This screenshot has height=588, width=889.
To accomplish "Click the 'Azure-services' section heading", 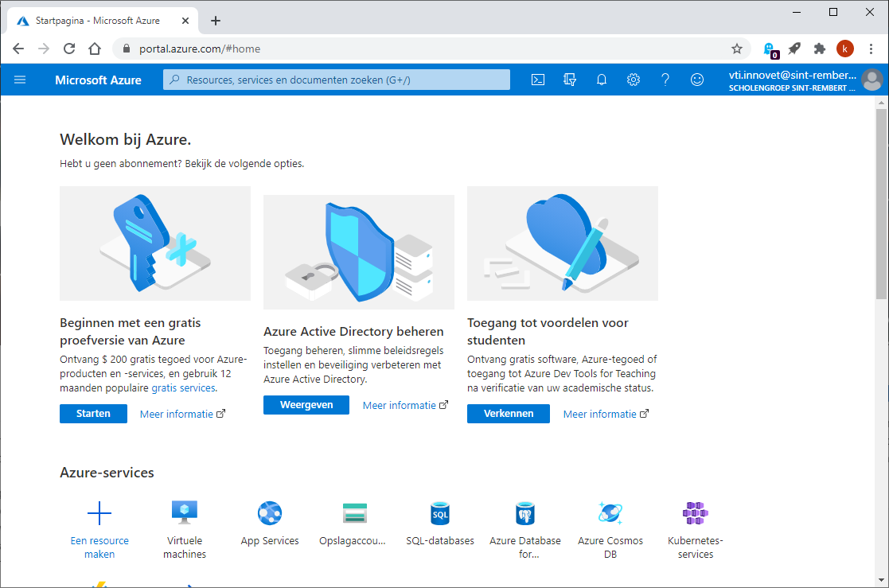I will [x=107, y=473].
